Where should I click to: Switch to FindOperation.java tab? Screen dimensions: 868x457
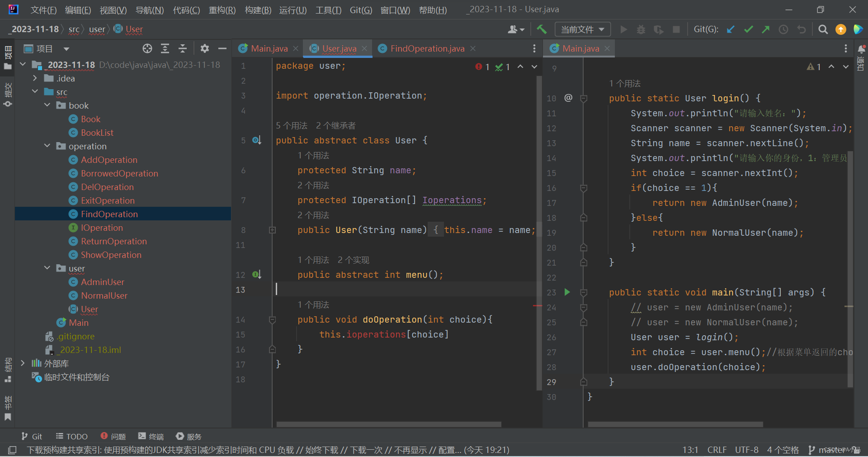427,48
